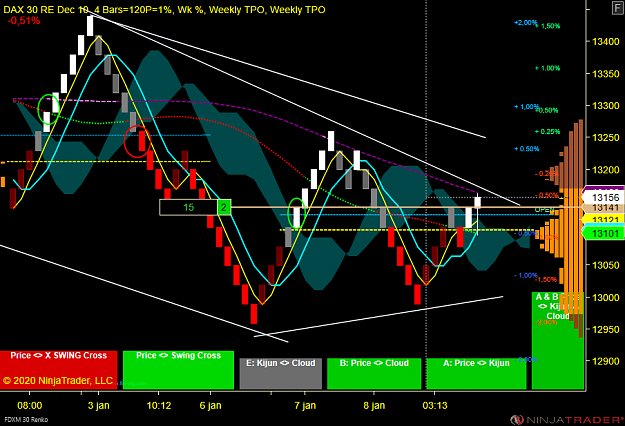This screenshot has height=426, width=625.
Task: Click the rectangle box labeled 15
Action: 188,207
